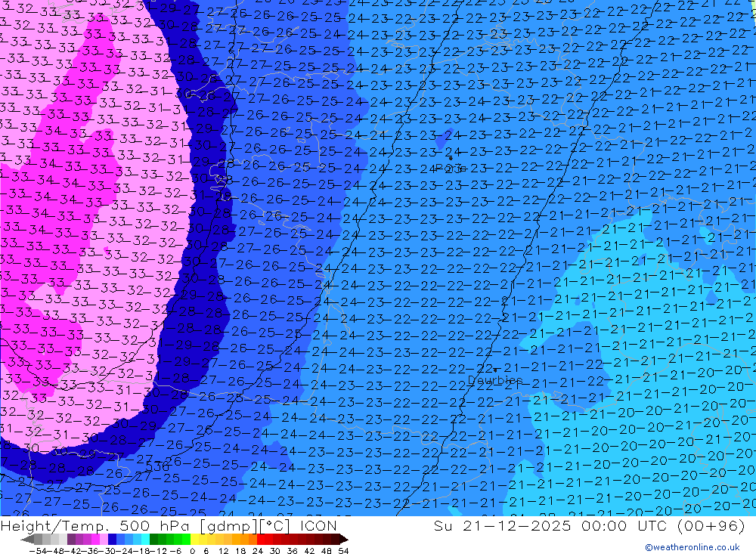The height and width of the screenshot is (554, 756).
Task: Click the bright yellow legend swatch at 0
Action: [x=195, y=540]
